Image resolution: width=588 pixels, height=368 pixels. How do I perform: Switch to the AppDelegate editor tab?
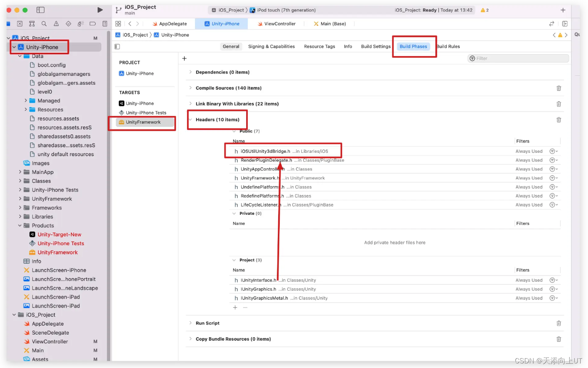point(170,24)
